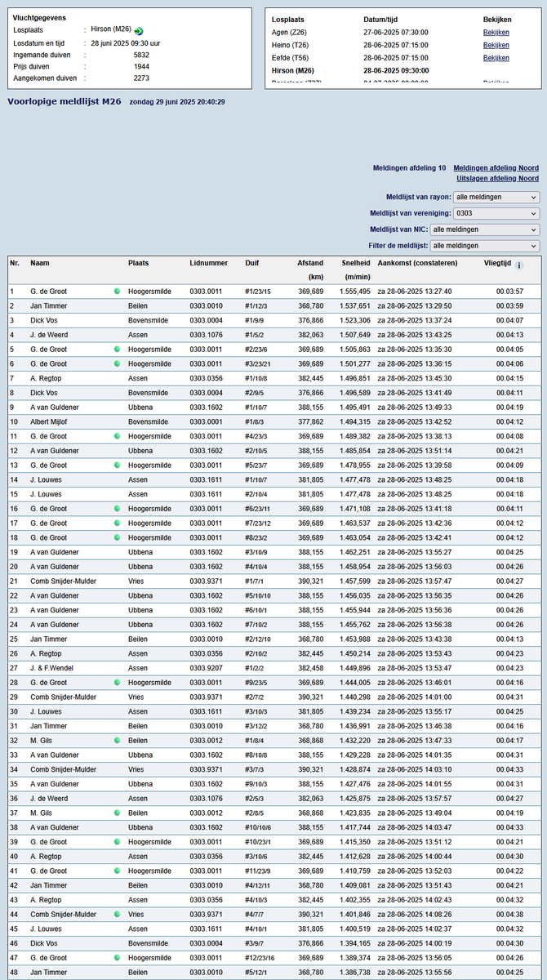Image resolution: width=547 pixels, height=980 pixels.
Task: Click the green dot in row 1
Action: (117, 291)
